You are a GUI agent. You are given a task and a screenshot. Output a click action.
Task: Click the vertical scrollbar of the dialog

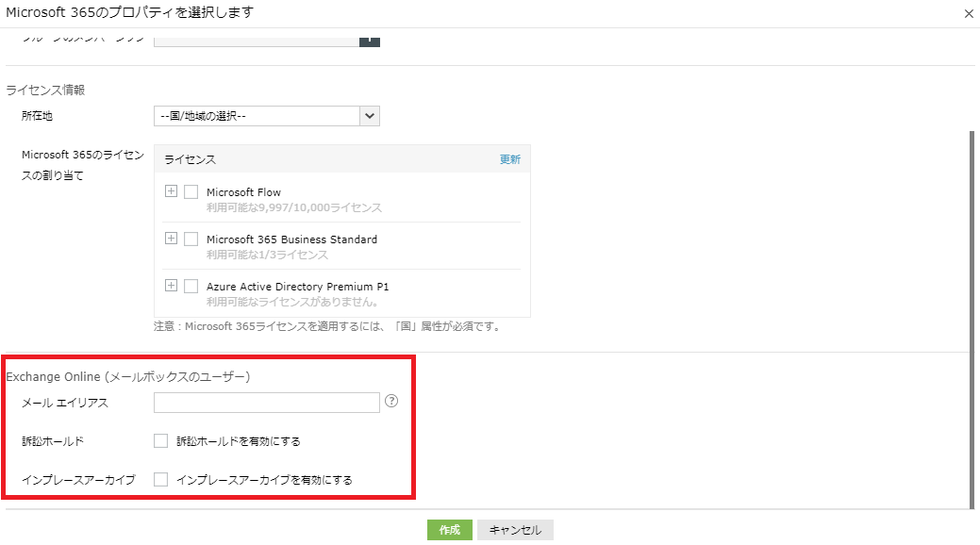pos(972,319)
